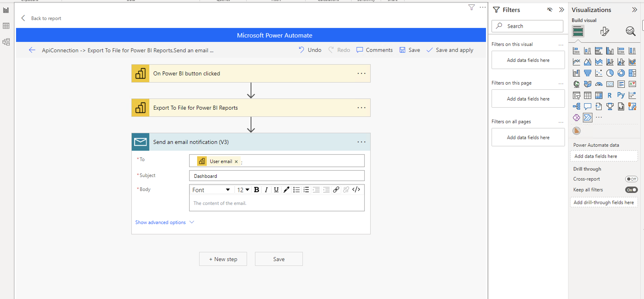Select the Power Apps visual icon
Viewport: 644px width, 299px height.
pos(577,117)
